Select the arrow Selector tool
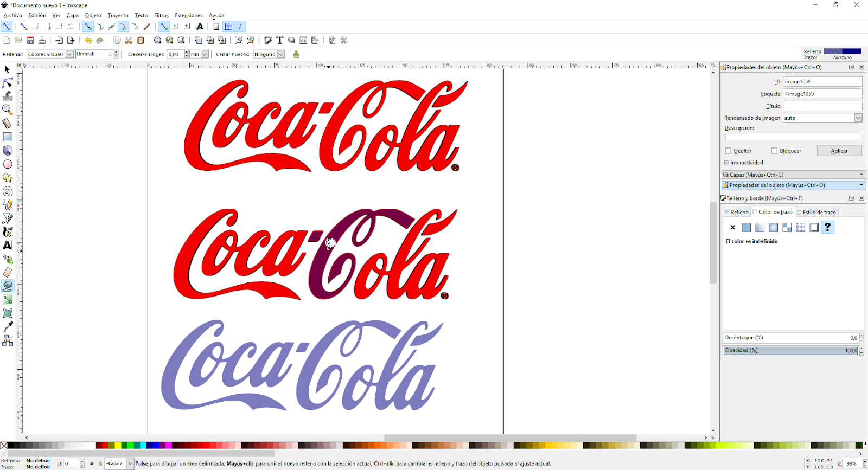This screenshot has width=868, height=470. pyautogui.click(x=8, y=69)
